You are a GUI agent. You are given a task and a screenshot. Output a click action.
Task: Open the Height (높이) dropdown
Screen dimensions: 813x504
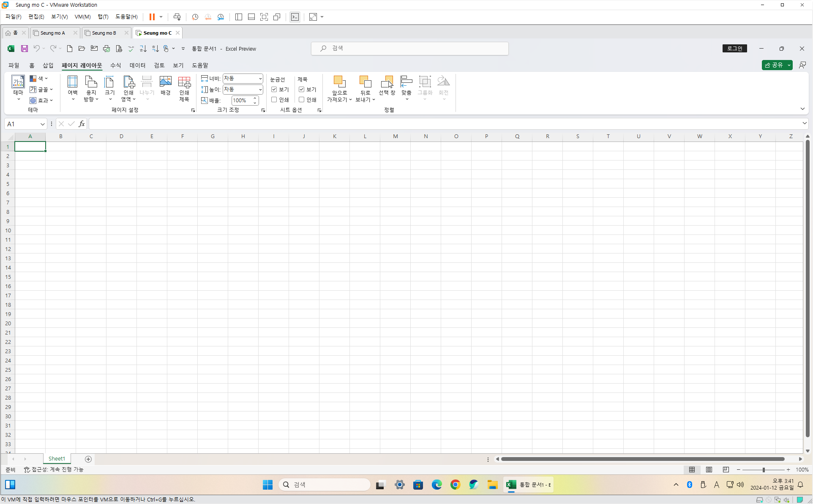pyautogui.click(x=260, y=90)
